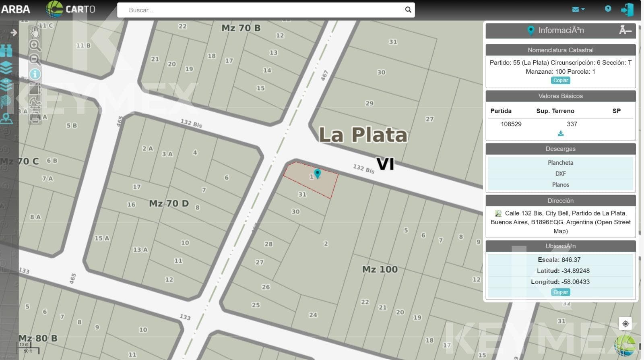Click the teal marker on parcel 1

pyautogui.click(x=317, y=174)
